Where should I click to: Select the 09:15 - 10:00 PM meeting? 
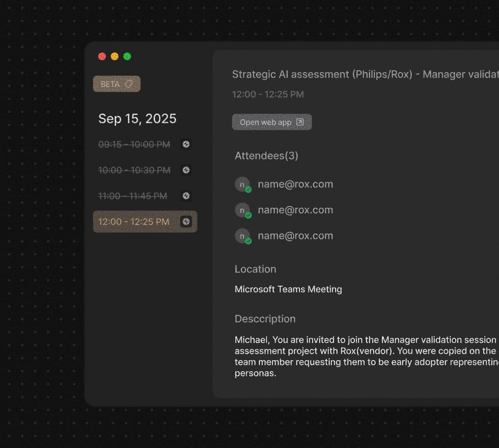(x=134, y=145)
